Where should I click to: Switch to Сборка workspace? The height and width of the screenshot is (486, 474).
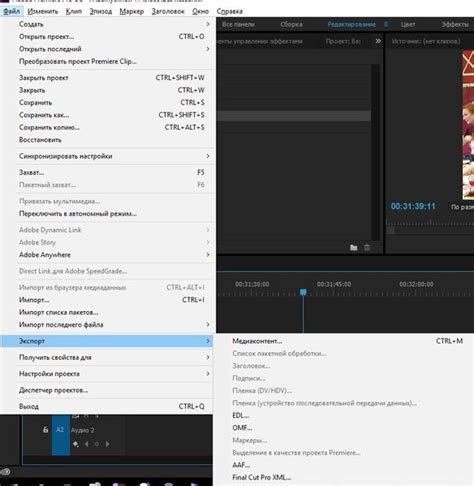pos(291,24)
